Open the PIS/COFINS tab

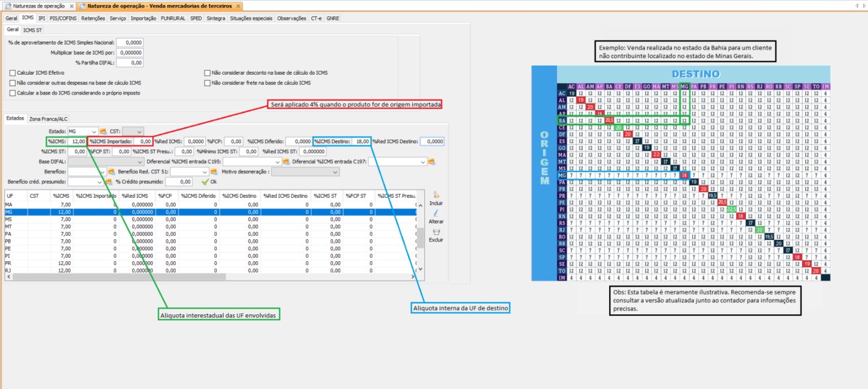pyautogui.click(x=63, y=18)
